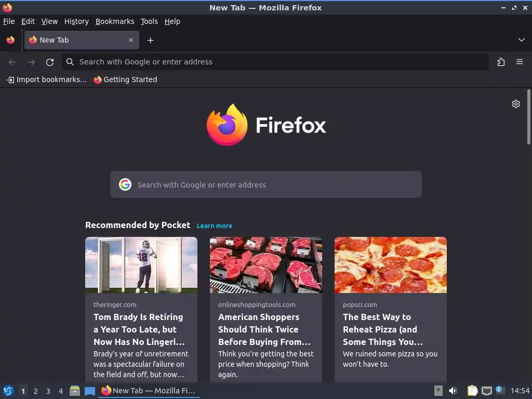Open the View menu

49,21
